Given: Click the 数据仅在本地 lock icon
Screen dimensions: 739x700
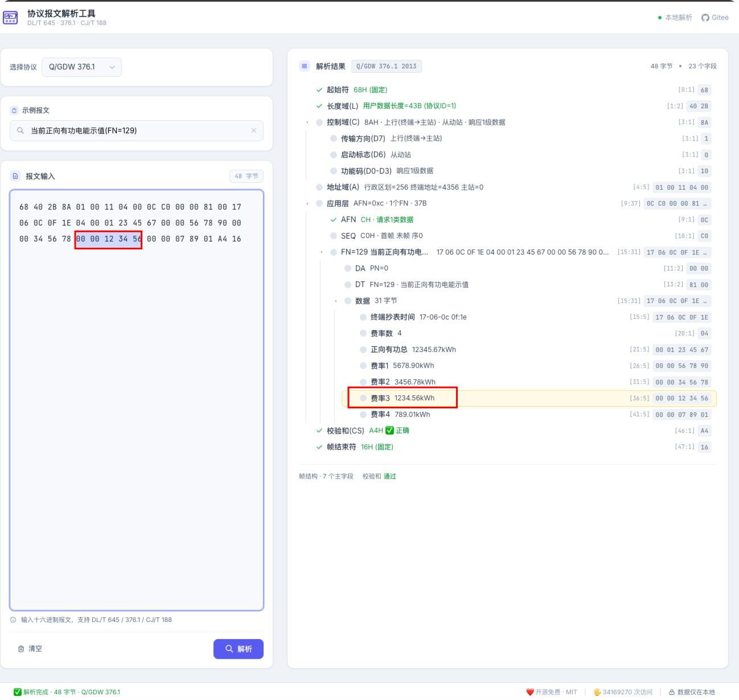Looking at the screenshot, I should coord(672,692).
